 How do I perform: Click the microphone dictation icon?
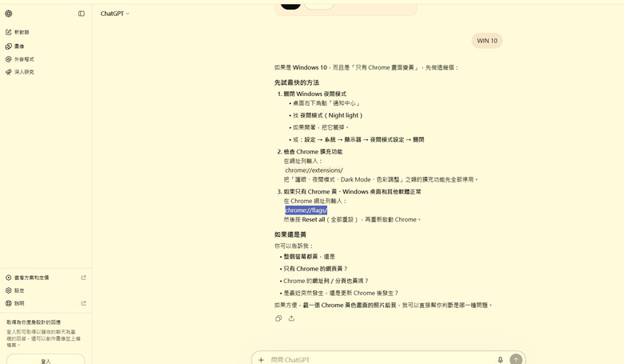pyautogui.click(x=500, y=360)
